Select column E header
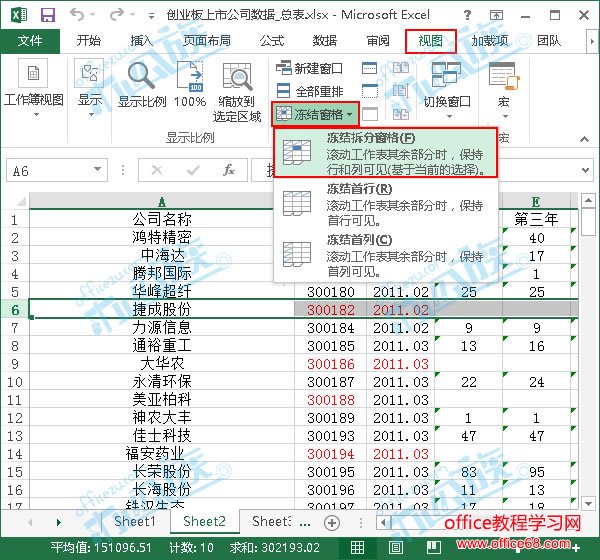The height and width of the screenshot is (560, 600). 536,201
